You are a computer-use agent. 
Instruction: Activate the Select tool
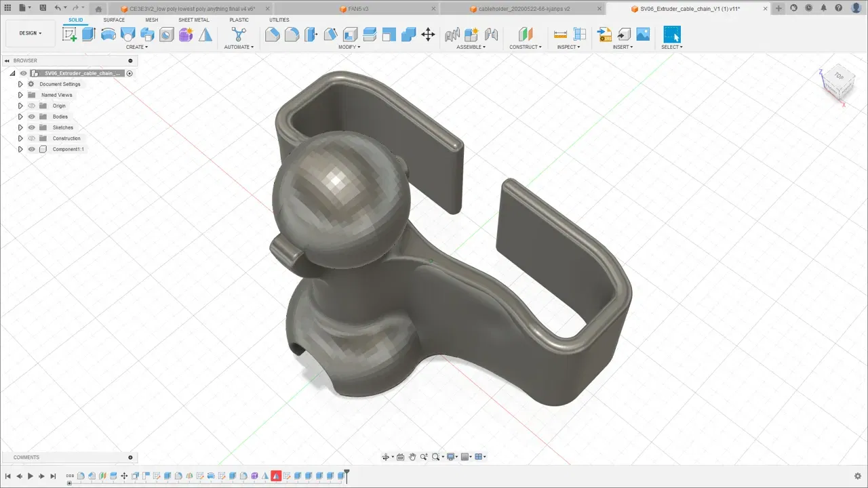[671, 35]
